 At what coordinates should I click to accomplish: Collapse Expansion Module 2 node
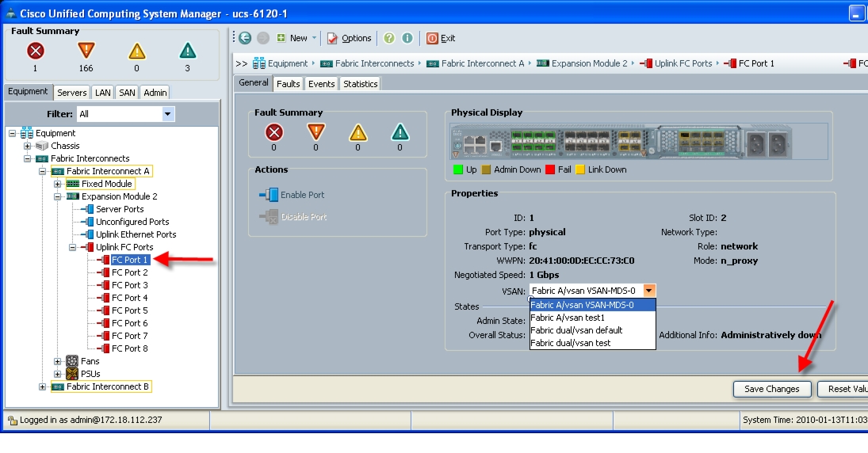tap(57, 196)
